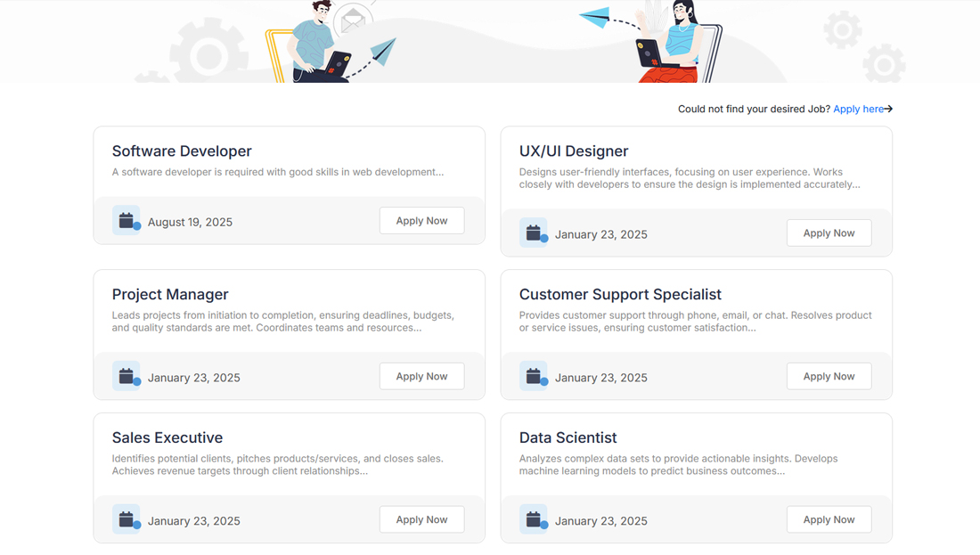Click the Data Scientist calendar icon
Screen dimensions: 980x555
point(533,518)
